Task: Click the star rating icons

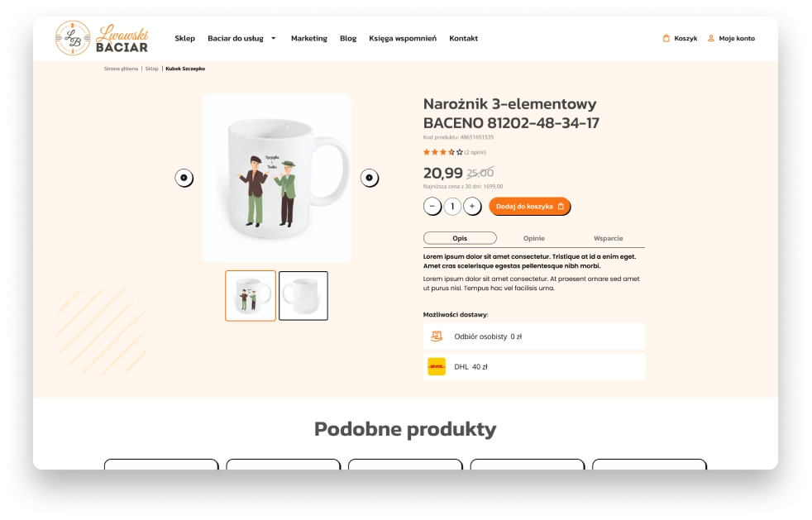Action: [442, 152]
